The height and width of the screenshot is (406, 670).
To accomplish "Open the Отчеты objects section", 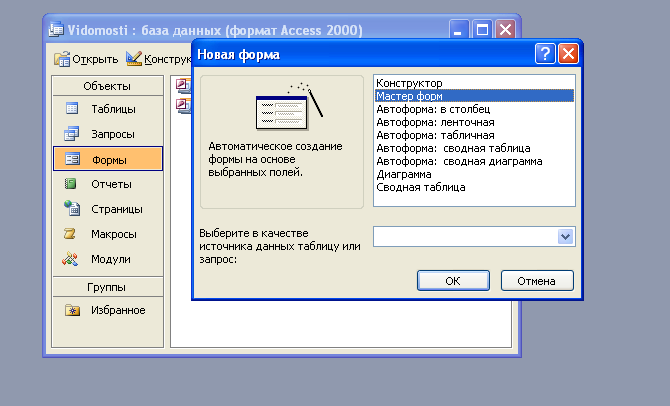I will [108, 184].
